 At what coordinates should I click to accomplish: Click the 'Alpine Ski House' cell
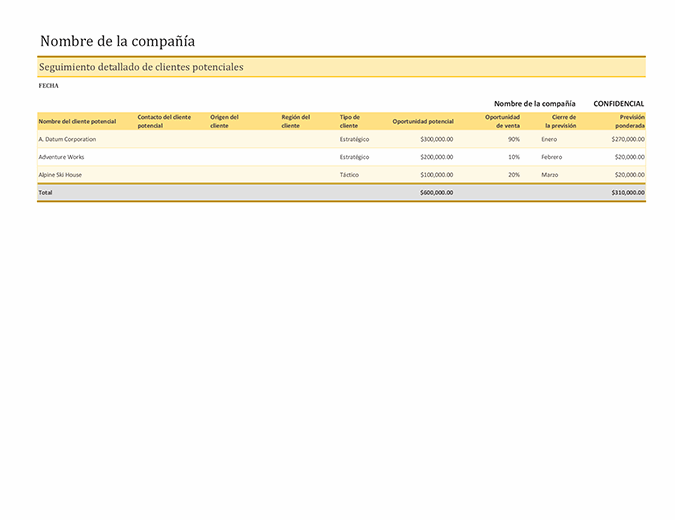tap(60, 175)
